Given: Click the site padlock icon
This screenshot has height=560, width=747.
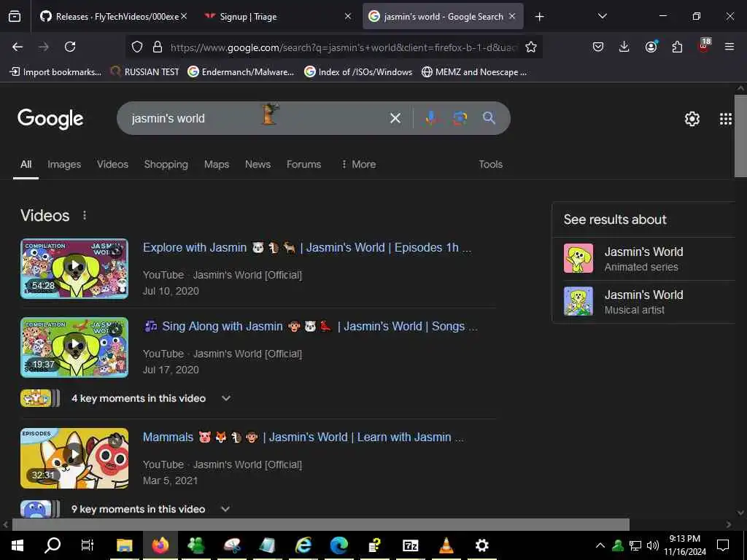Looking at the screenshot, I should [158, 47].
